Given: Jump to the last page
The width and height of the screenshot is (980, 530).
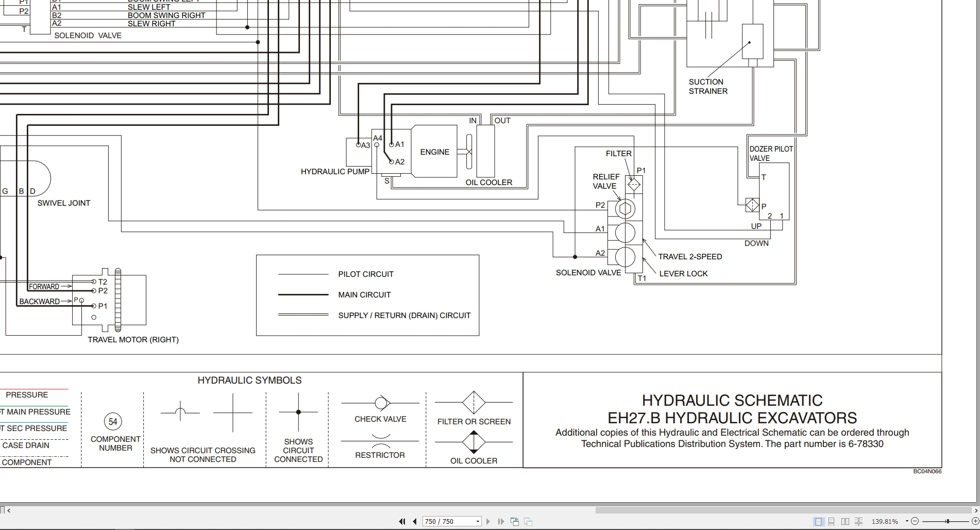Looking at the screenshot, I should tap(501, 521).
